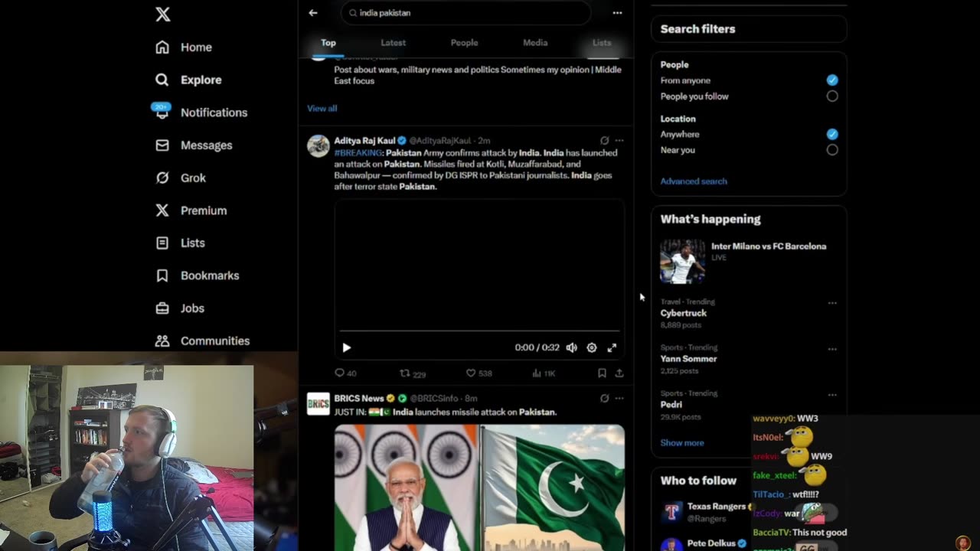980x551 pixels.
Task: Open the 'Advanced search' link
Action: (x=694, y=181)
